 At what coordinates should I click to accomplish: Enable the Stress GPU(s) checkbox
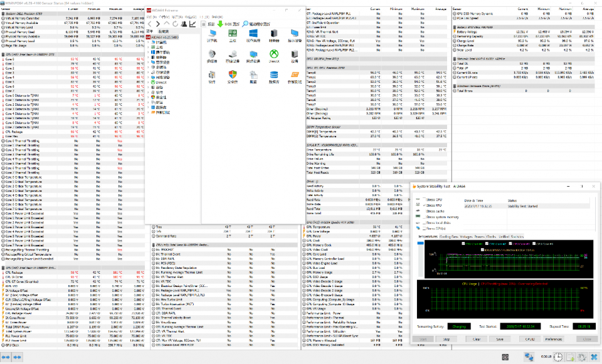(x=425, y=228)
